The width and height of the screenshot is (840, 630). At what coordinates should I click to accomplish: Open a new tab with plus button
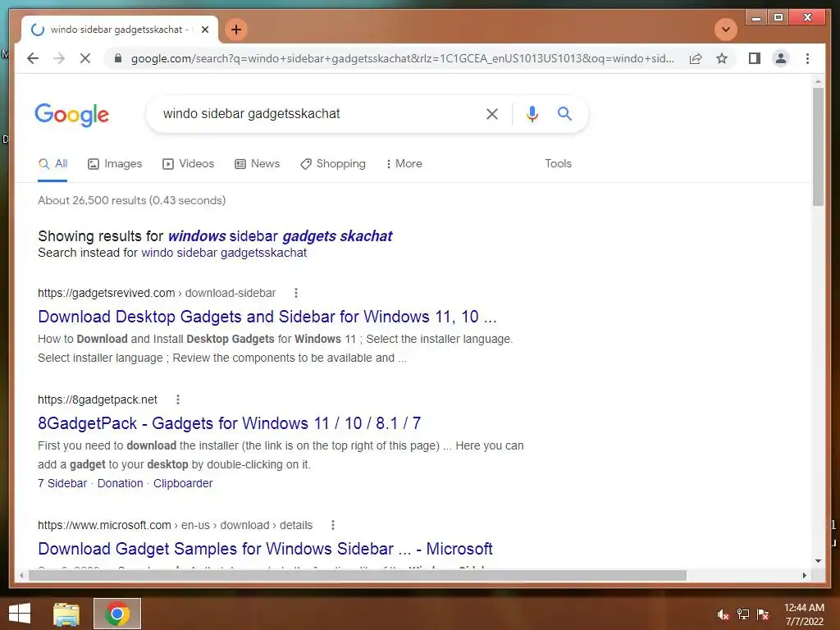coord(236,30)
